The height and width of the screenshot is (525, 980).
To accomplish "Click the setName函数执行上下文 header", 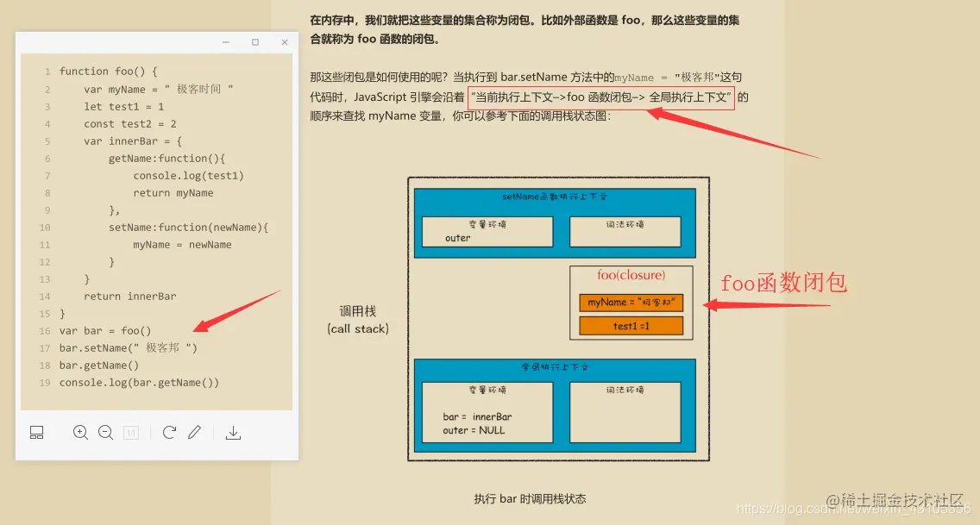I will [x=556, y=196].
